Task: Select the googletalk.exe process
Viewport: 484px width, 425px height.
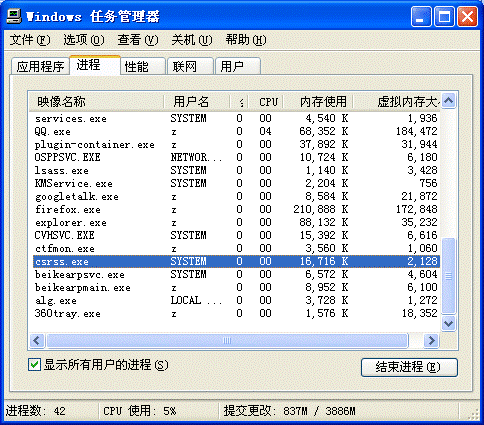Action: [236, 196]
